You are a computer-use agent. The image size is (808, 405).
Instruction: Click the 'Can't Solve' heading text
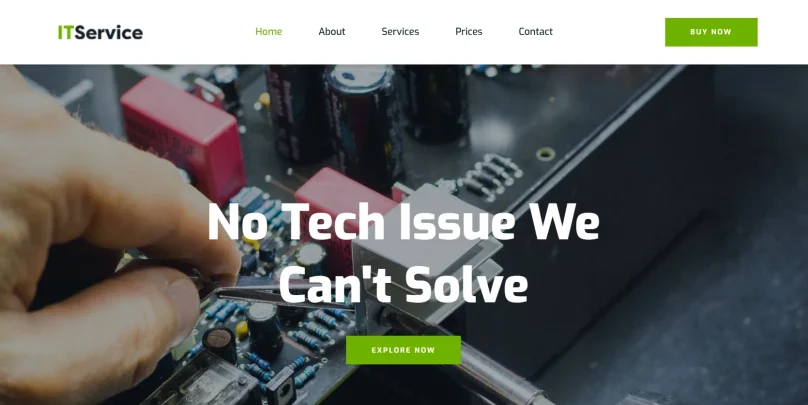click(x=403, y=285)
